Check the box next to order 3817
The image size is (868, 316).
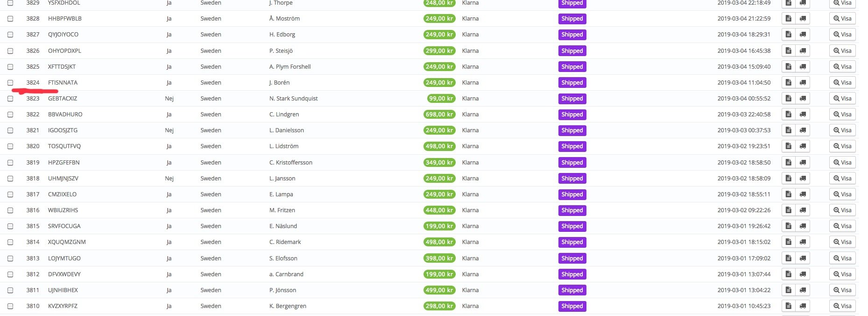point(10,194)
